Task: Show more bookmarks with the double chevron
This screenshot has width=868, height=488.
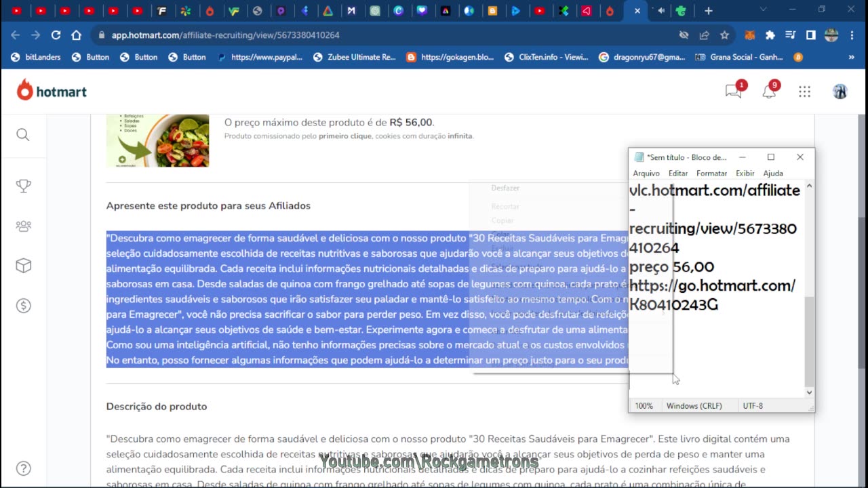Action: (852, 57)
